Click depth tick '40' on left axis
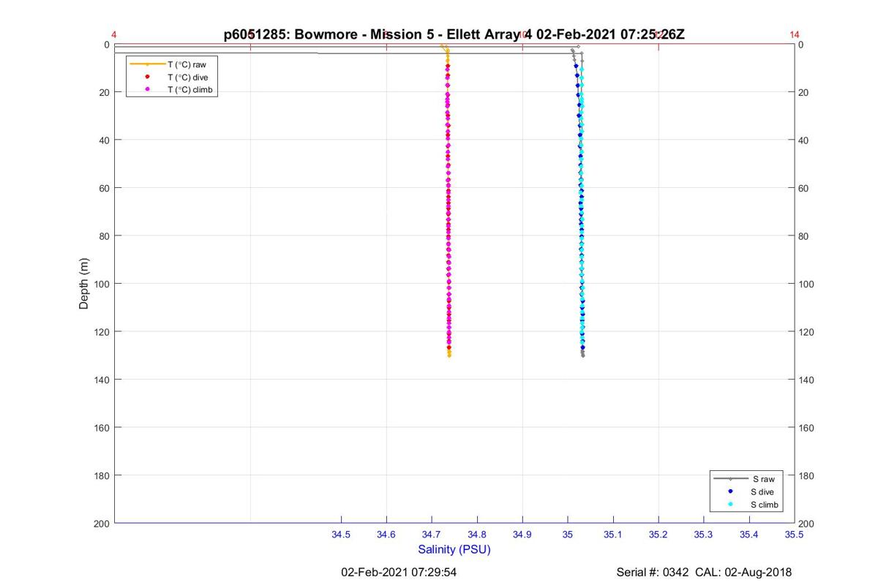The width and height of the screenshot is (878, 588). (104, 140)
